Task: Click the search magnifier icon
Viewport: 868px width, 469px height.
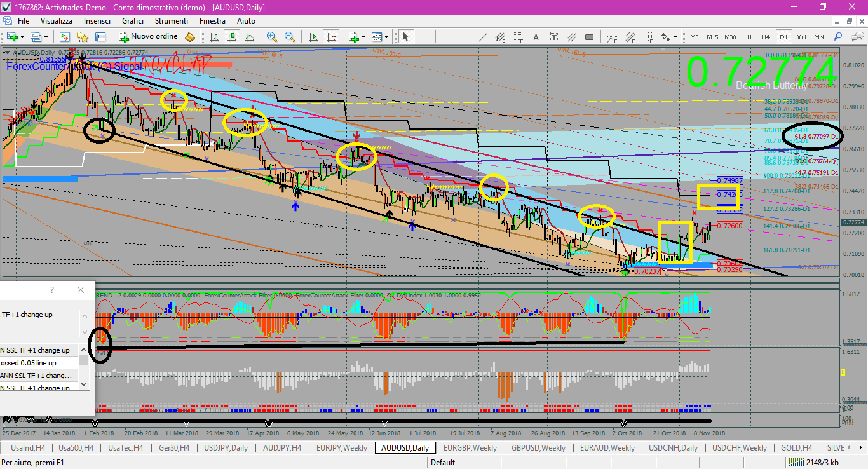Action: tap(838, 37)
